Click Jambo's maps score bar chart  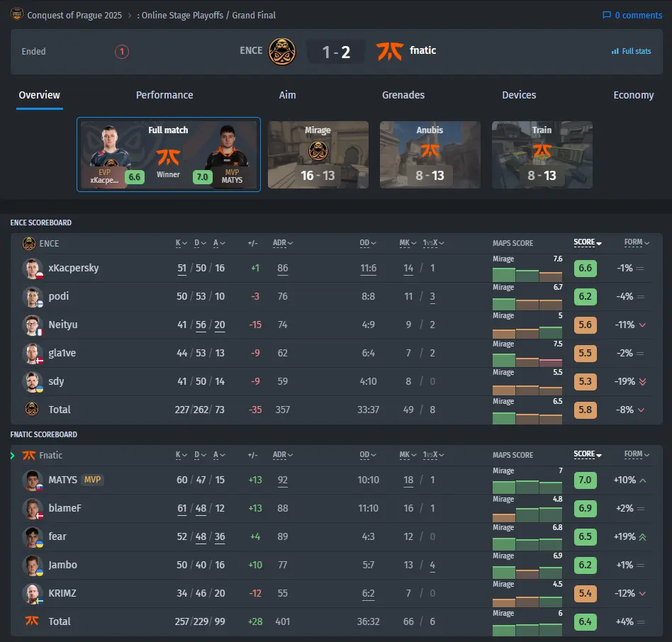527,571
